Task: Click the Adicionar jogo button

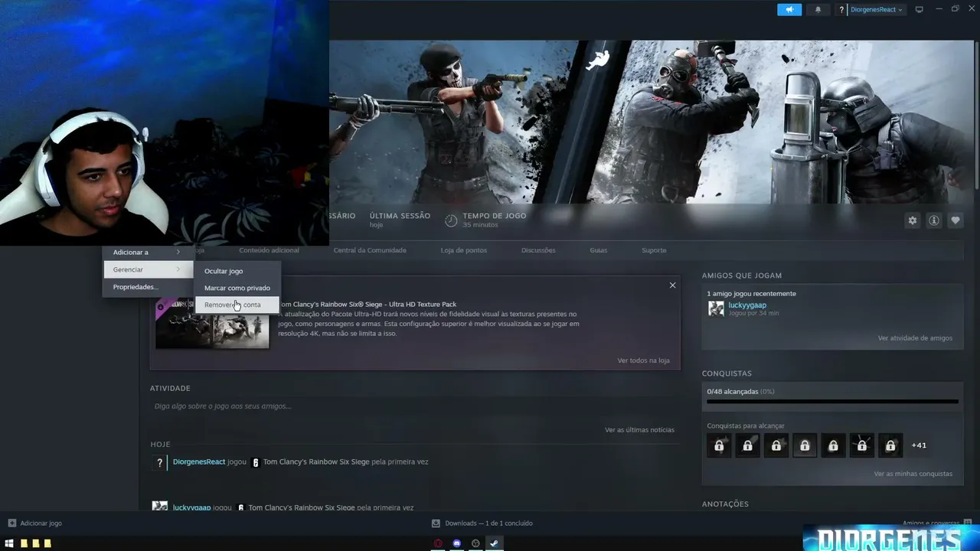Action: (x=35, y=523)
